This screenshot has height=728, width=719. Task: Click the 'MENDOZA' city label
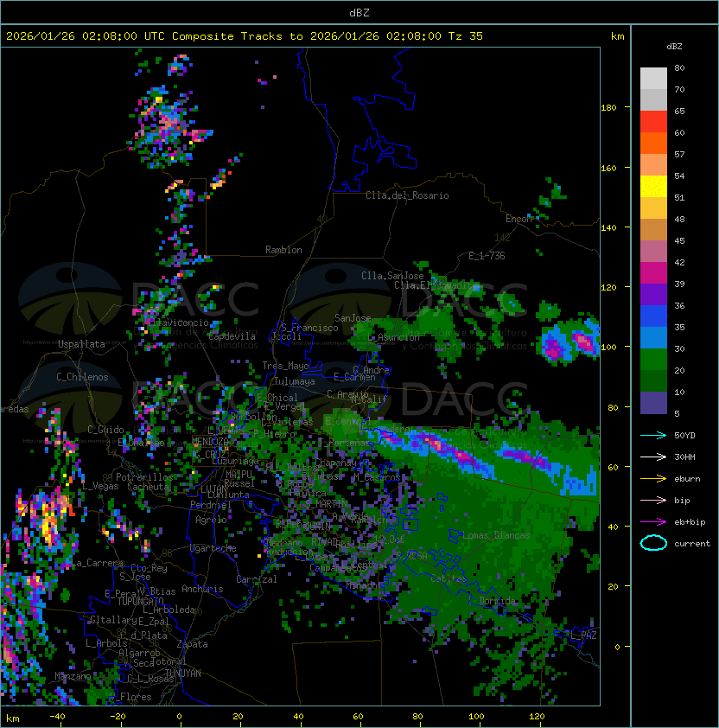point(210,441)
